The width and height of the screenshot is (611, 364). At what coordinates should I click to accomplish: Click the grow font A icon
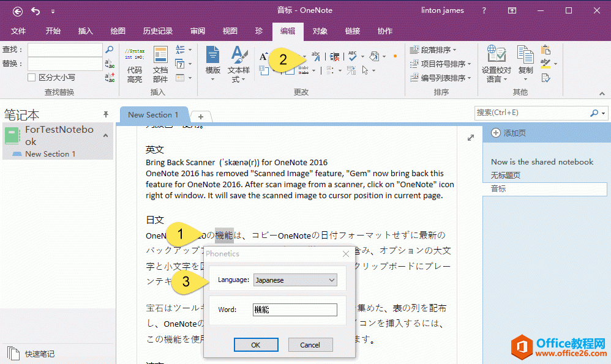[264, 56]
